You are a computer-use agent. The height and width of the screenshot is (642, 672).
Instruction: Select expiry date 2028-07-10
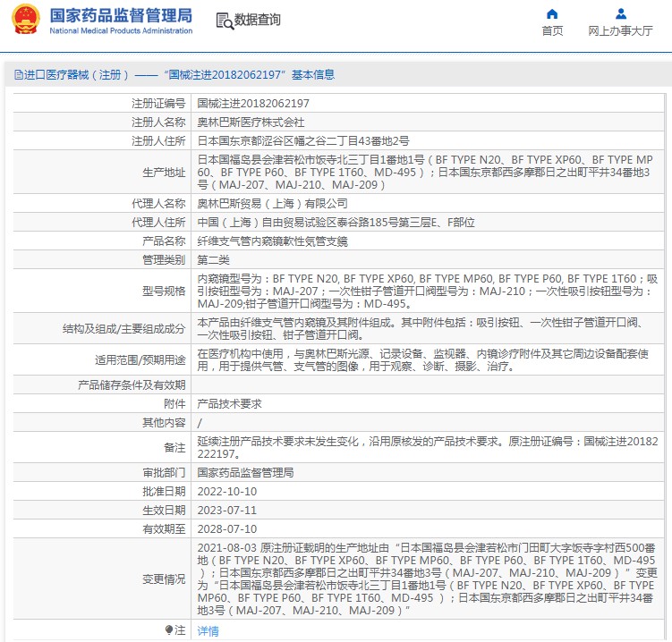(227, 529)
